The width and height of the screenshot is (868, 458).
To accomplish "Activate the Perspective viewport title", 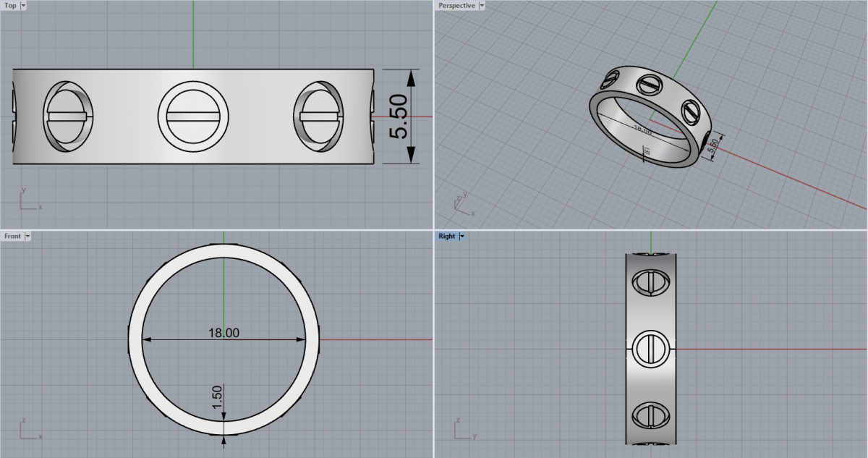I will [456, 5].
